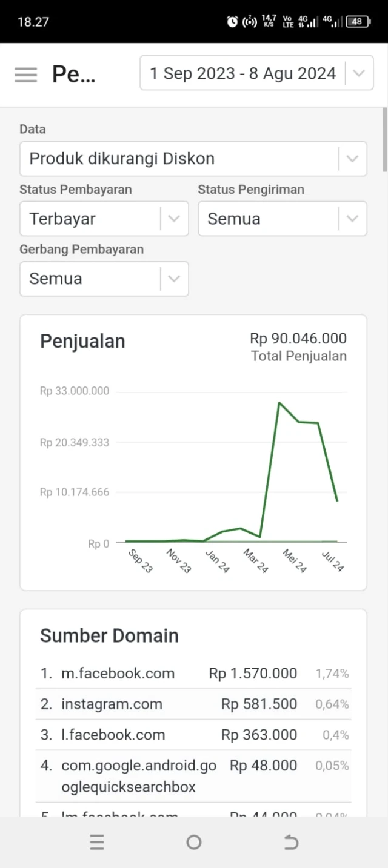Tap the battery indicator icon
Image resolution: width=388 pixels, height=868 pixels.
(357, 22)
